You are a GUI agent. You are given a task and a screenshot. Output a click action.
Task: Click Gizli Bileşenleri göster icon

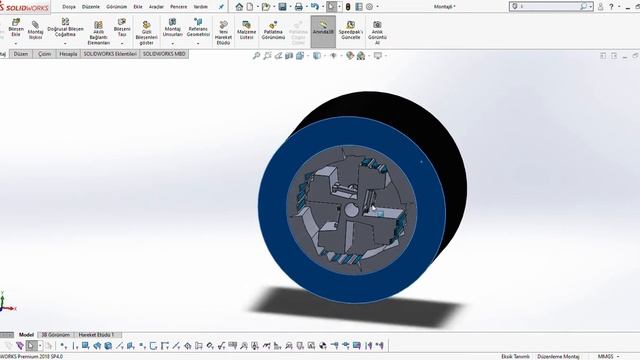pos(146,25)
